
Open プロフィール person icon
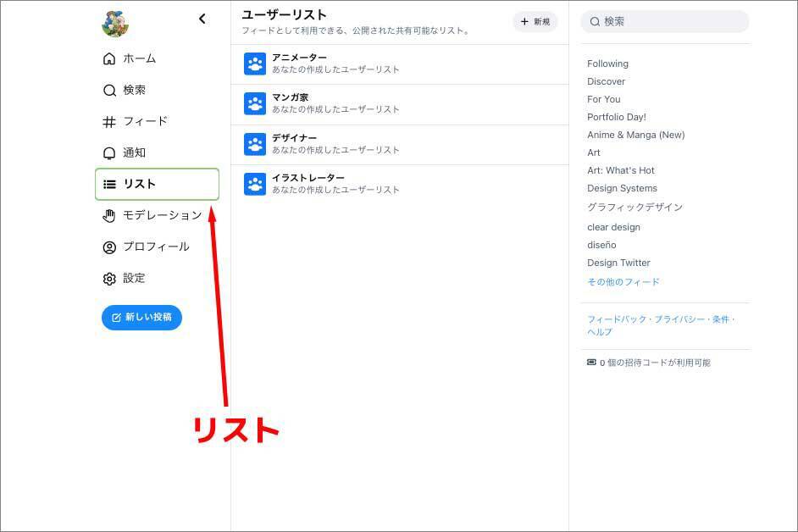pyautogui.click(x=109, y=247)
